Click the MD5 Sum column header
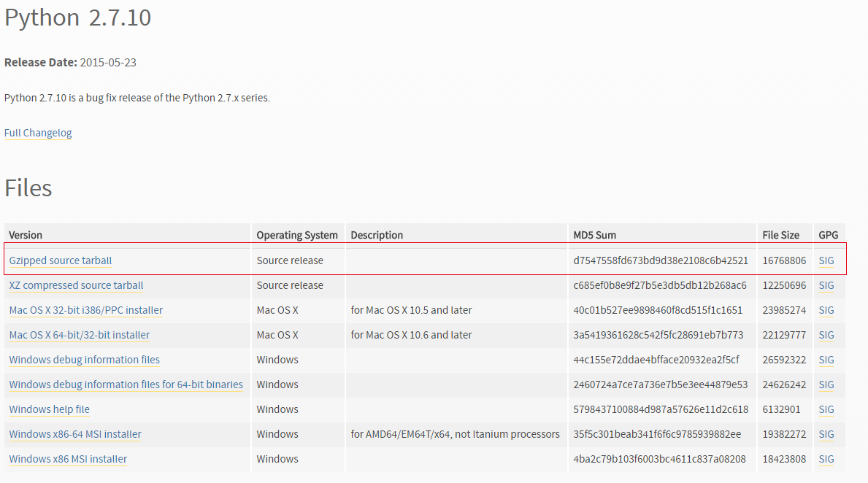This screenshot has height=483, width=868. click(594, 235)
